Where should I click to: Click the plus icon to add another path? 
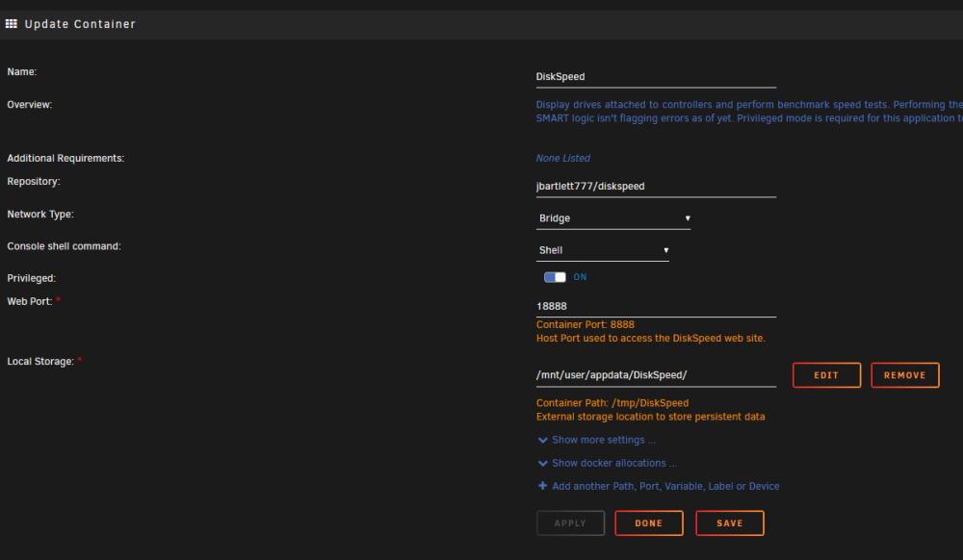pyautogui.click(x=542, y=486)
